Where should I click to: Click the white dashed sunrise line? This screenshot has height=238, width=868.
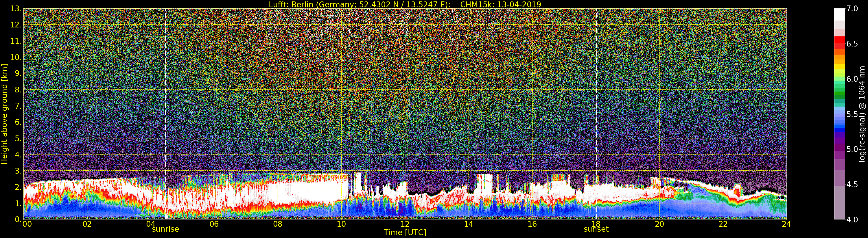[x=165, y=101]
